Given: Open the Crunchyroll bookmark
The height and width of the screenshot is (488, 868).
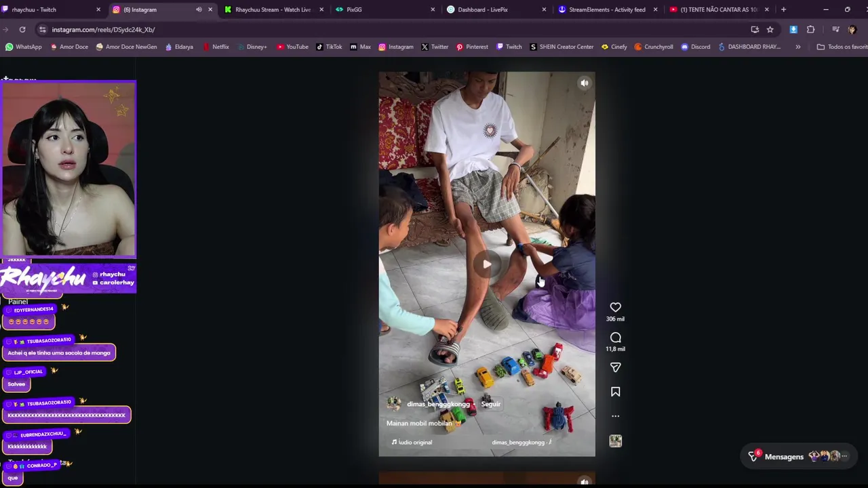Looking at the screenshot, I should pyautogui.click(x=654, y=47).
